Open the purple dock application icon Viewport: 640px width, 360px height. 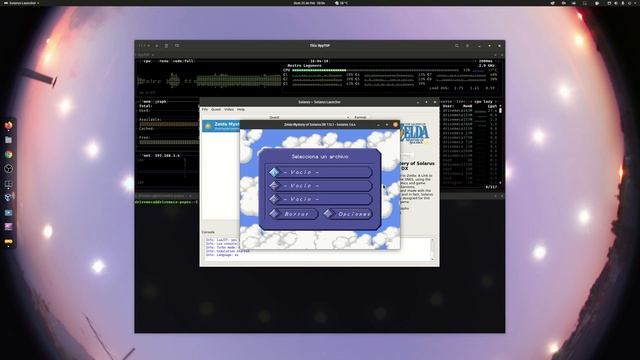[x=8, y=227]
